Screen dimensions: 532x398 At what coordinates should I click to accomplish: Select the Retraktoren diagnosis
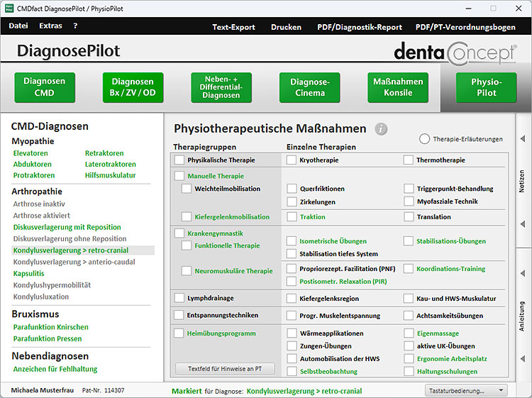(x=104, y=153)
